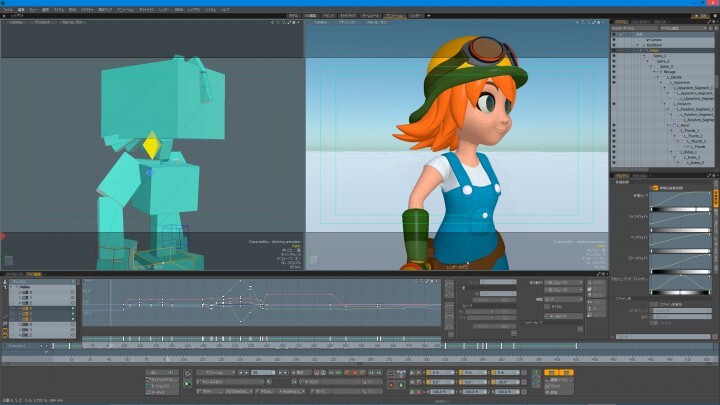Toggle visibility eye for L_Clavicle row
This screenshot has width=720, height=405.
coord(615,77)
